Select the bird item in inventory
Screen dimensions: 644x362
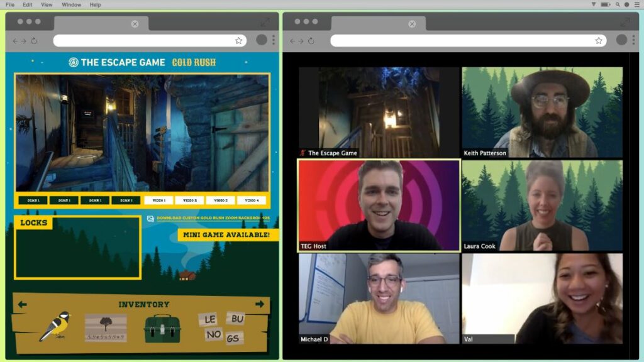click(56, 326)
